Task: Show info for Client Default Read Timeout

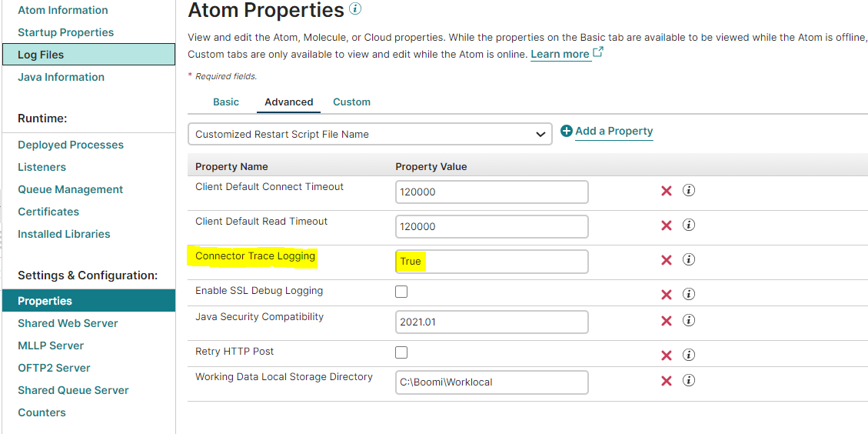Action: point(689,225)
